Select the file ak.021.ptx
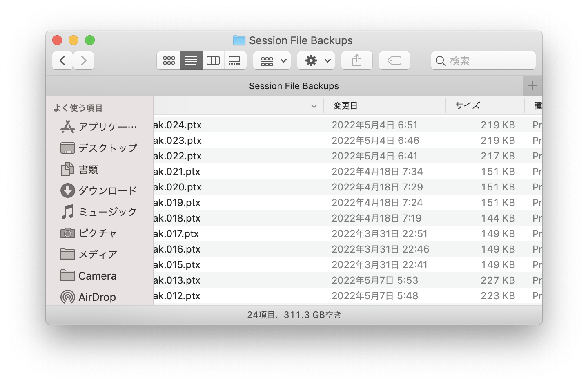The width and height of the screenshot is (588, 385). 177,172
